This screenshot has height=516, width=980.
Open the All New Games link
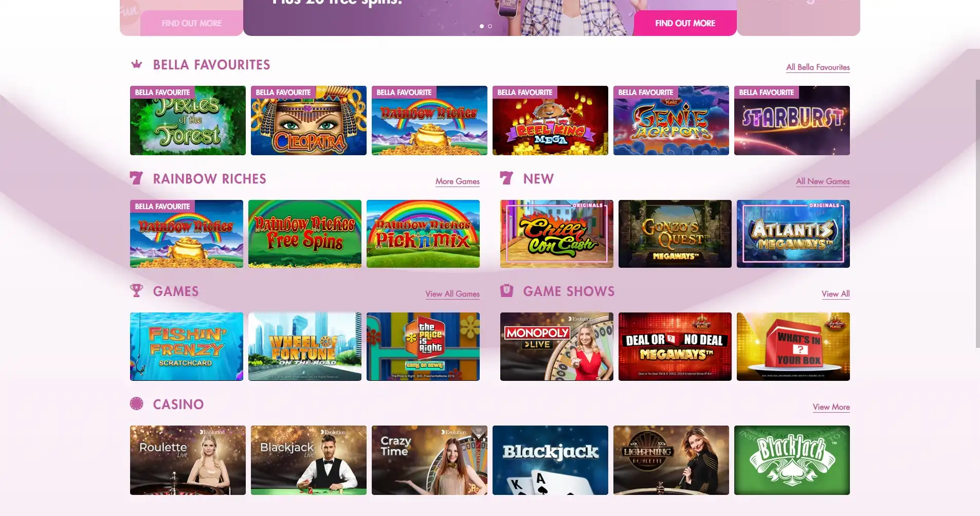pos(823,181)
